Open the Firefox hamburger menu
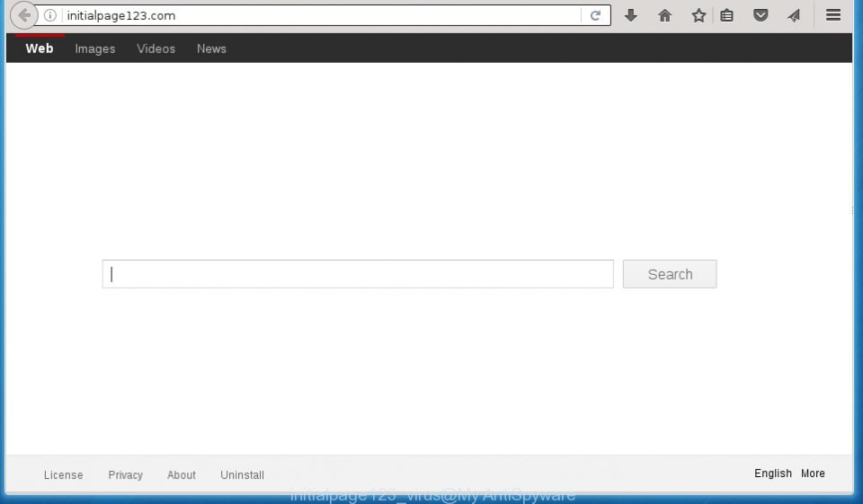 [x=833, y=15]
